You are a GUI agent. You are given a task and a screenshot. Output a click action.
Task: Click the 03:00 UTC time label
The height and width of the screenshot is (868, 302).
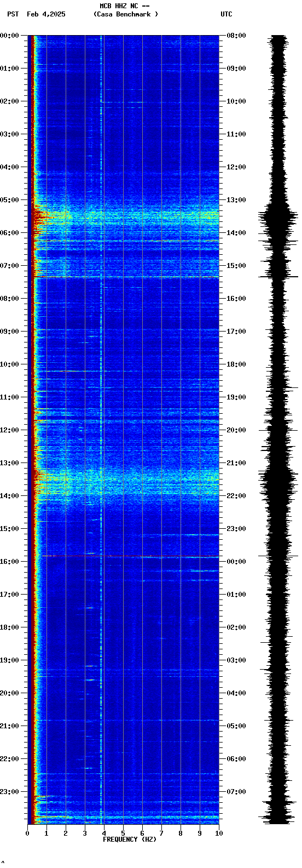[236, 660]
